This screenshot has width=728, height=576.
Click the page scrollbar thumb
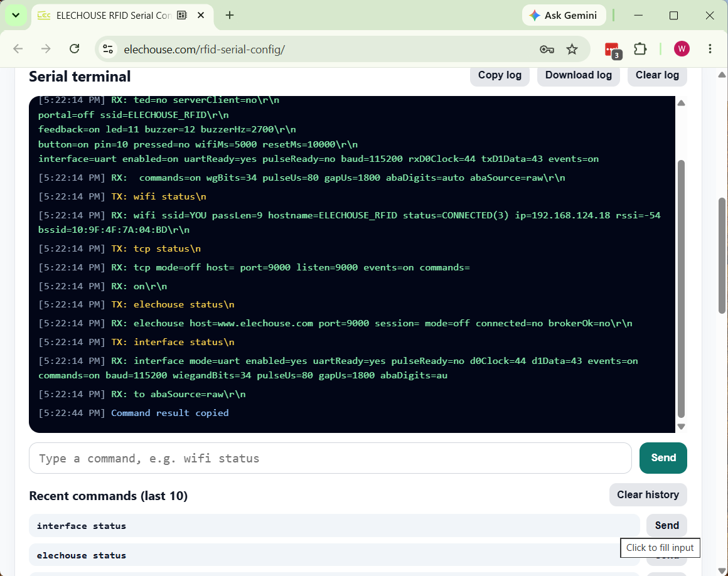point(722,255)
